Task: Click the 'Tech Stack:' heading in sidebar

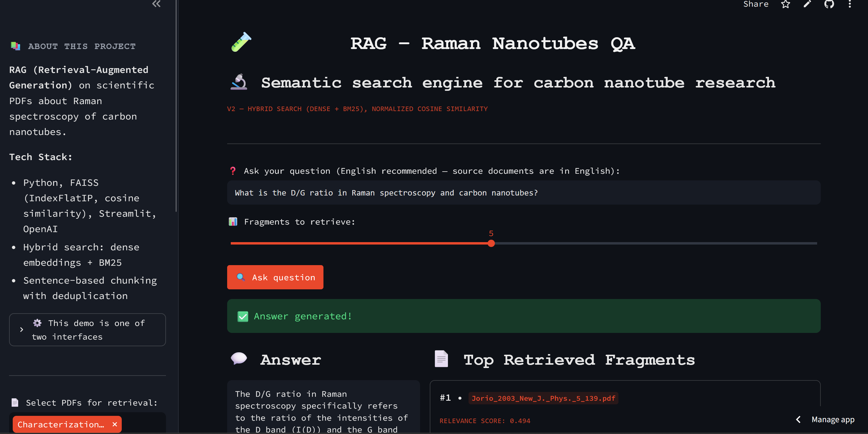Action: (41, 157)
